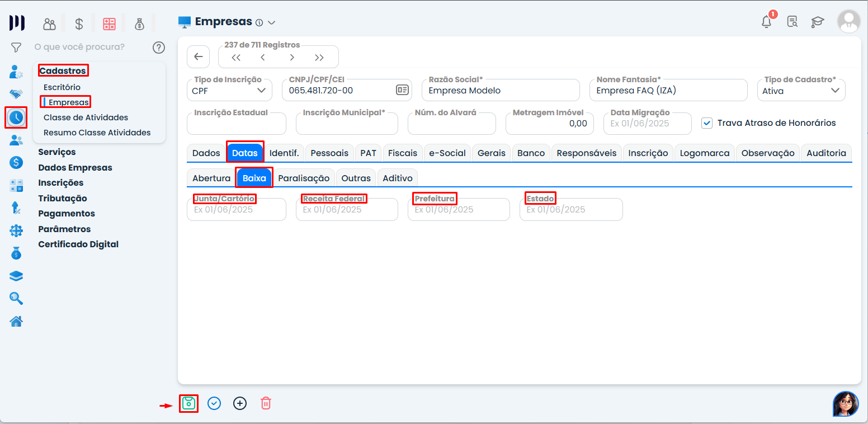Click the home icon in sidebar
The image size is (868, 424).
click(x=16, y=322)
